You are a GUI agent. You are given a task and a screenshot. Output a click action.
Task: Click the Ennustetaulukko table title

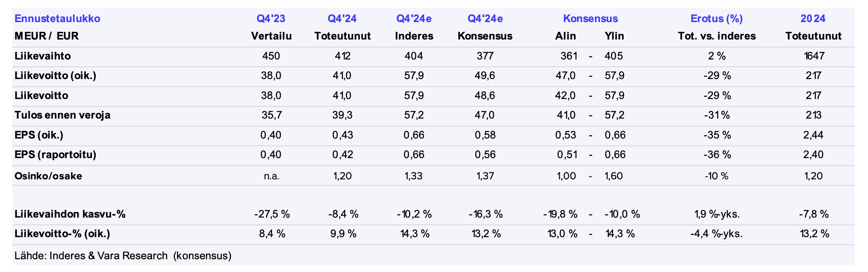[x=57, y=19]
